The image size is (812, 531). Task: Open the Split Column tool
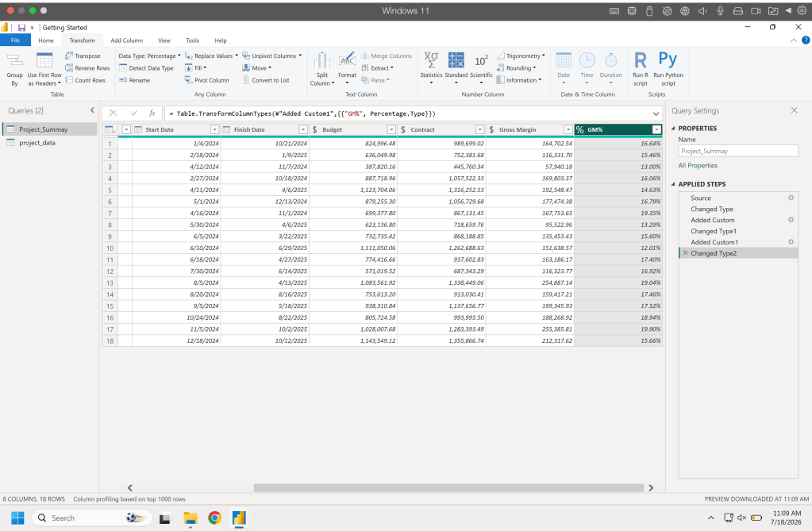tap(322, 69)
